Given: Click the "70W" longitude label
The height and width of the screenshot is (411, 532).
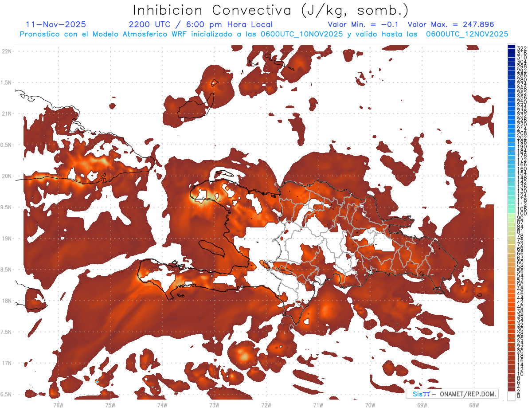Looking at the screenshot, I should click(x=370, y=405).
